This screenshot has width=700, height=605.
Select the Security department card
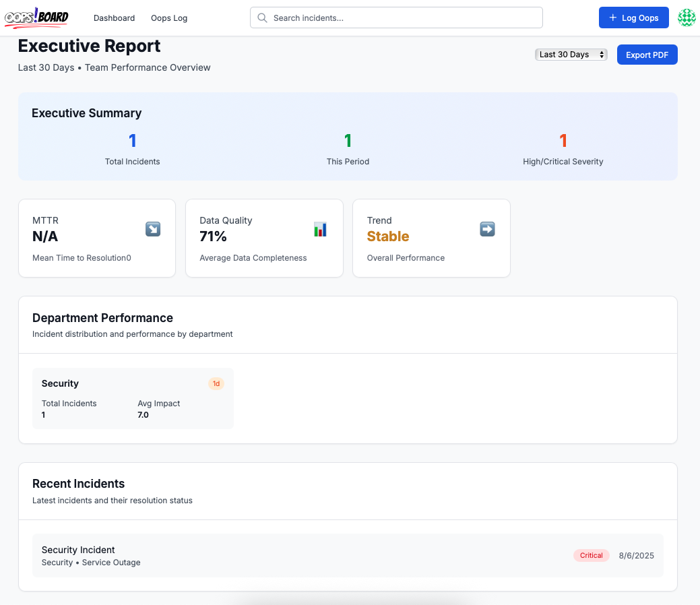(133, 398)
